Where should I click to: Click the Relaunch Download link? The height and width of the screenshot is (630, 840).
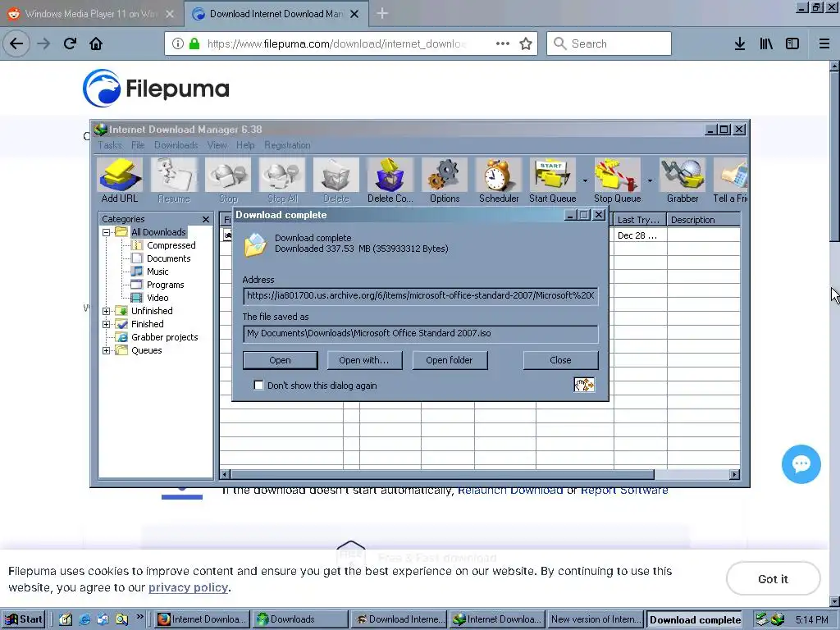click(x=510, y=491)
